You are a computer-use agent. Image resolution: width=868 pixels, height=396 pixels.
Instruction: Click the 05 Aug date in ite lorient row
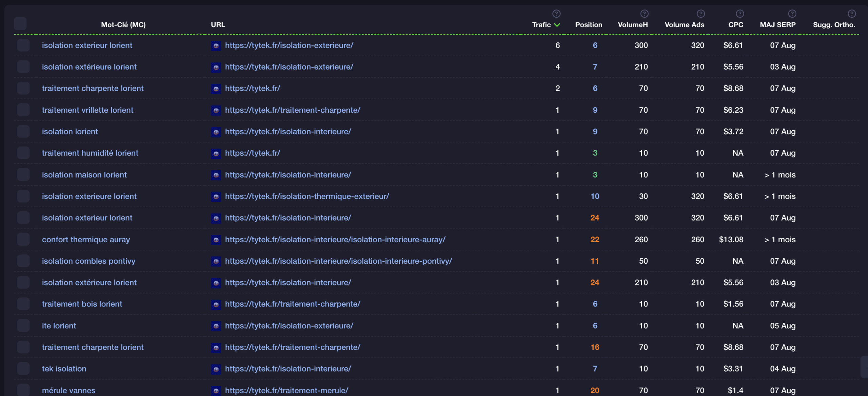coord(783,326)
